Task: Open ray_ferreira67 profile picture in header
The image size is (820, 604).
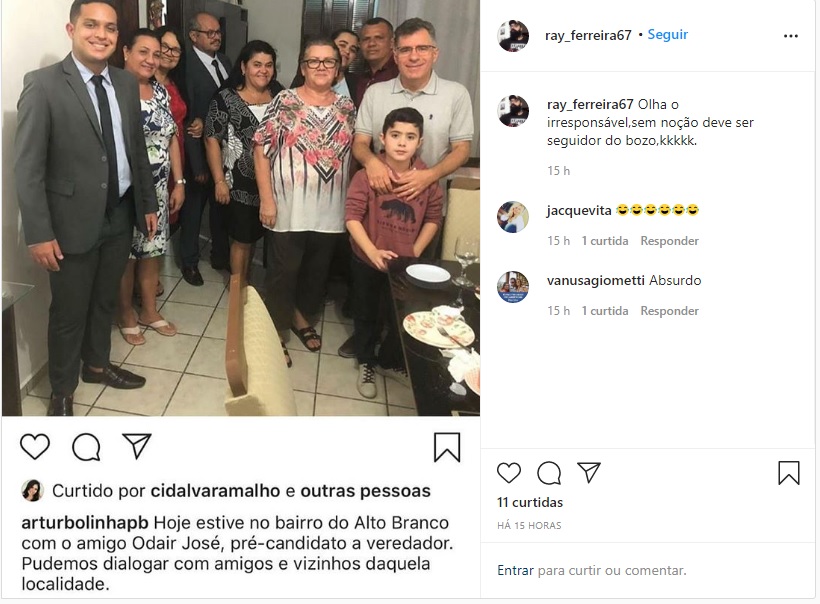Action: [x=512, y=36]
